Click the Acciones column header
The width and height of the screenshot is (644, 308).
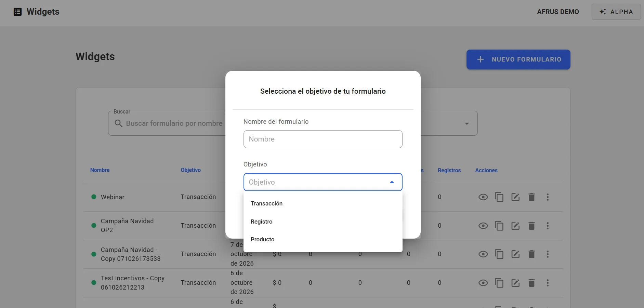(486, 170)
